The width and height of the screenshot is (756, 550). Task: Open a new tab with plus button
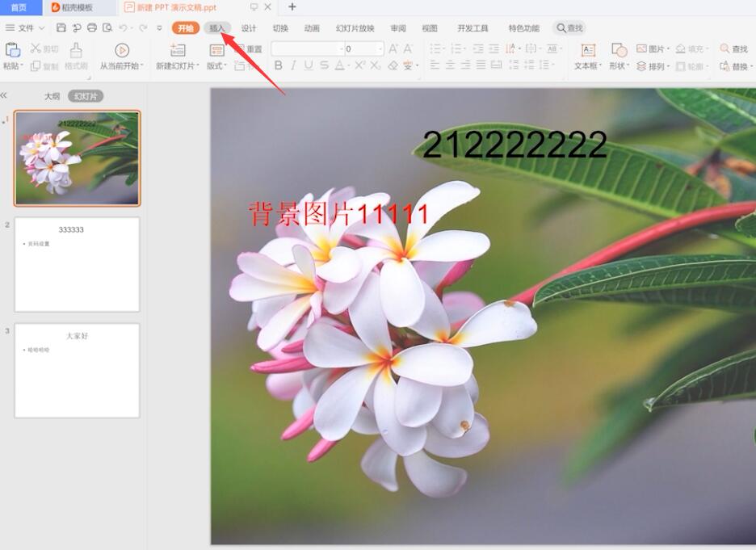pos(292,6)
